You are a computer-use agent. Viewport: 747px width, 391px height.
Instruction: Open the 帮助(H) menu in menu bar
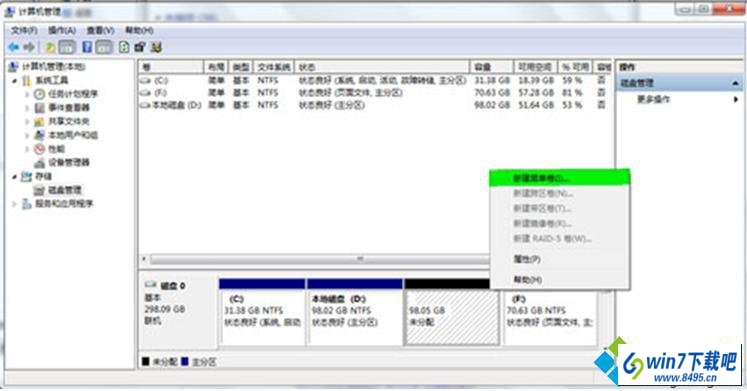coord(139,30)
